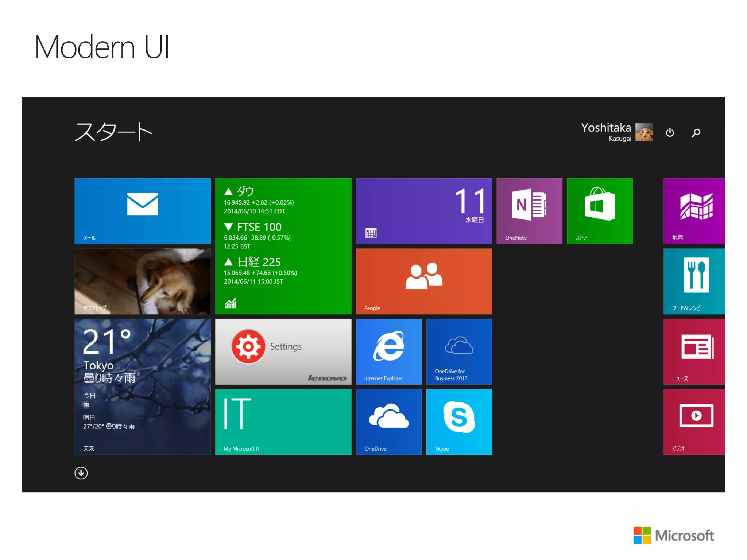Click the search magnifier icon
The width and height of the screenshot is (747, 560).
click(x=696, y=133)
